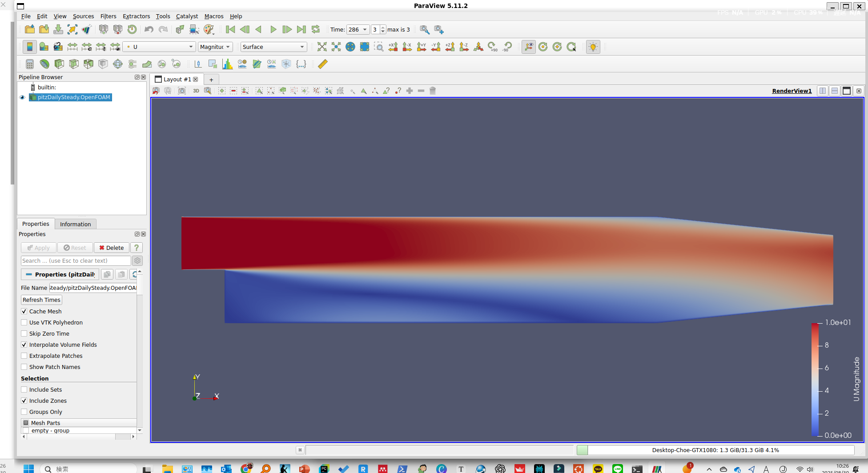Switch to the Information tab
The width and height of the screenshot is (868, 473).
point(76,224)
